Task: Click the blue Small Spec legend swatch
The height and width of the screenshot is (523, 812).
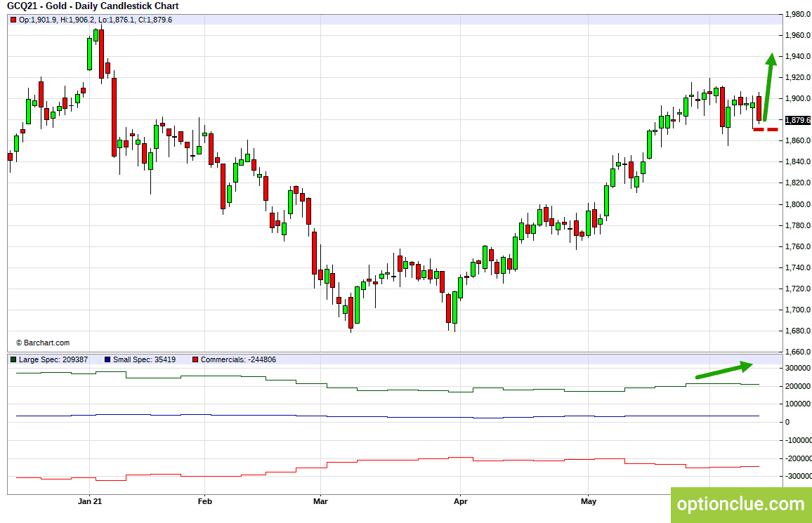Action: point(107,359)
